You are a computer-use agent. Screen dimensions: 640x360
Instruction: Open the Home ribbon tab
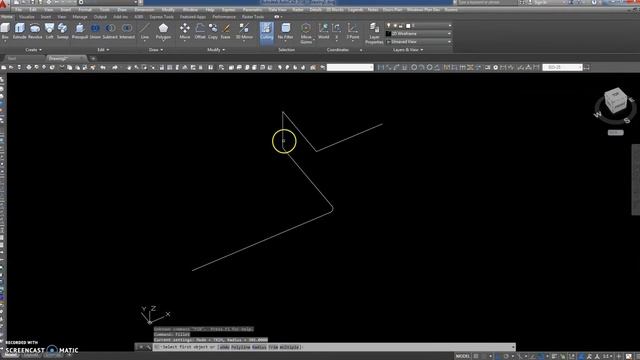pos(7,17)
